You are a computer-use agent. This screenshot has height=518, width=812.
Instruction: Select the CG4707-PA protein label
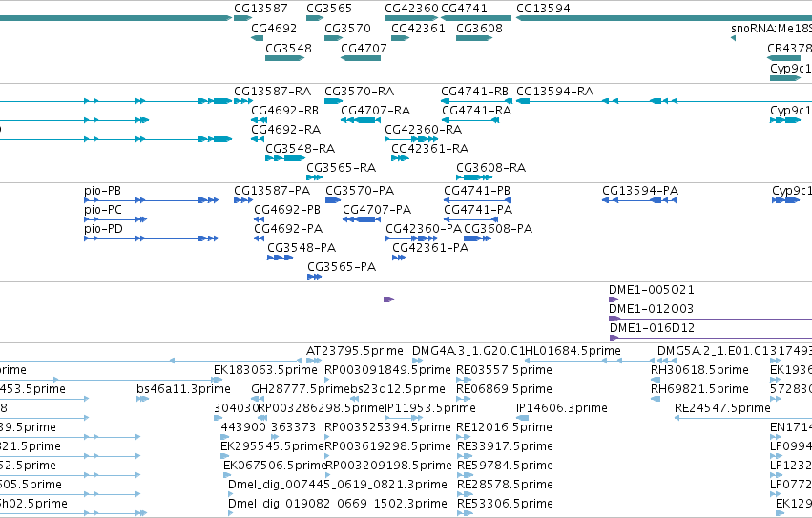tap(377, 210)
